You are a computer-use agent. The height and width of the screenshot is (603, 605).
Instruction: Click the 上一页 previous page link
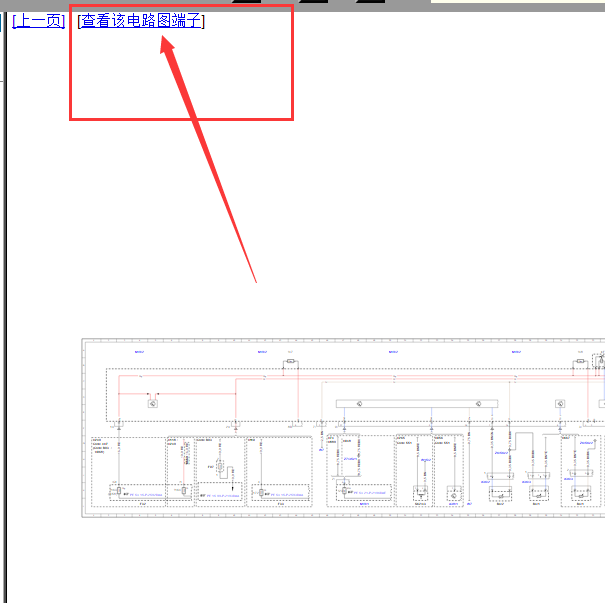coord(38,21)
